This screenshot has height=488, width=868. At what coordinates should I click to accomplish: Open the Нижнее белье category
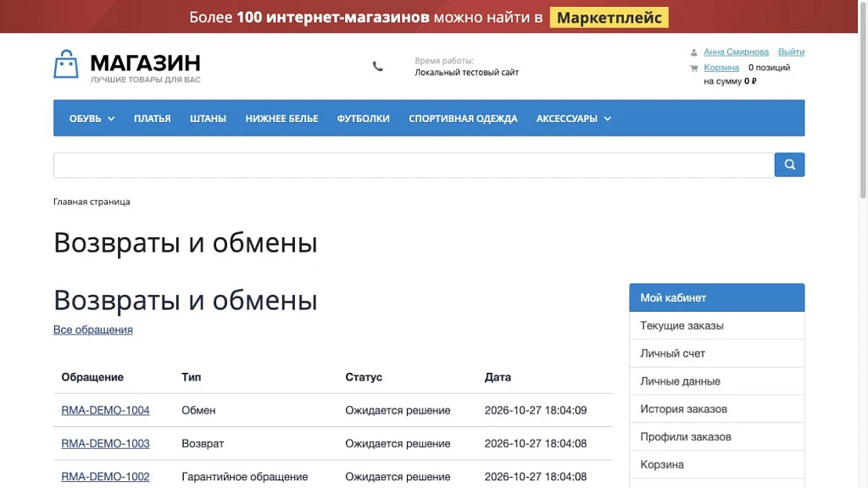click(281, 119)
